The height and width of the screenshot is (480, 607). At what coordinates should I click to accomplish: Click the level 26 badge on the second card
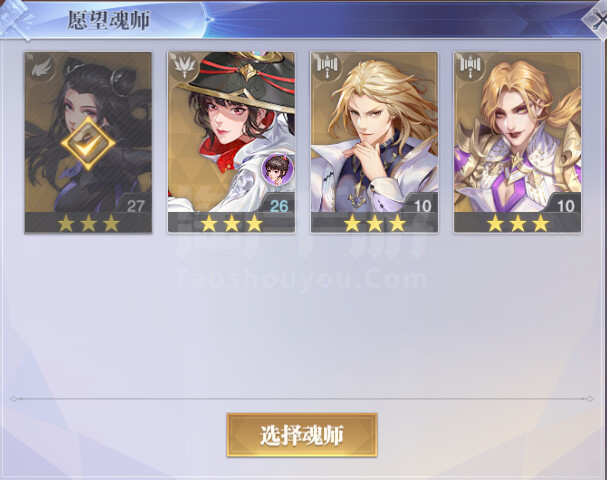click(x=279, y=204)
